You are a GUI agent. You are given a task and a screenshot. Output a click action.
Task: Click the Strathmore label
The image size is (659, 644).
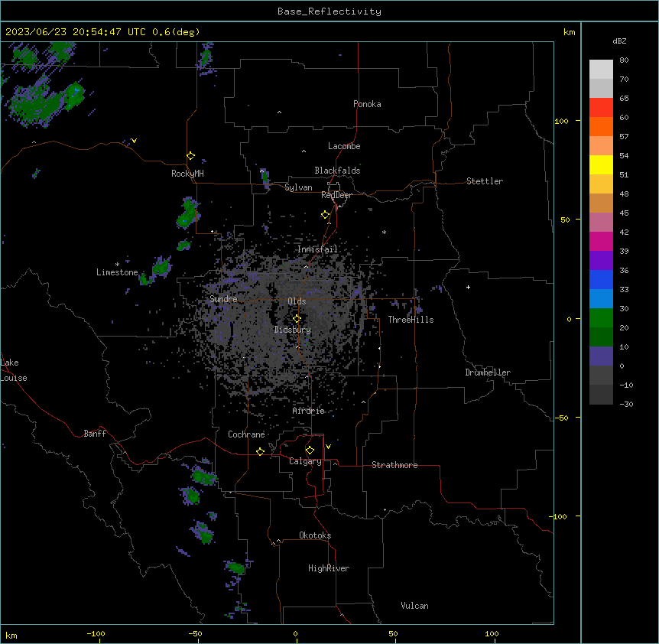394,465
